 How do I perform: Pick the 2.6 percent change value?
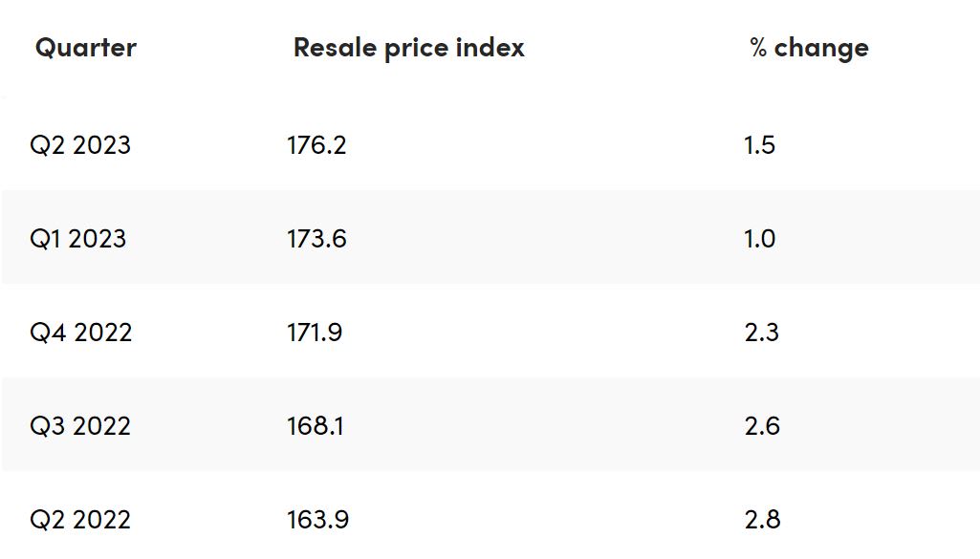tap(762, 426)
